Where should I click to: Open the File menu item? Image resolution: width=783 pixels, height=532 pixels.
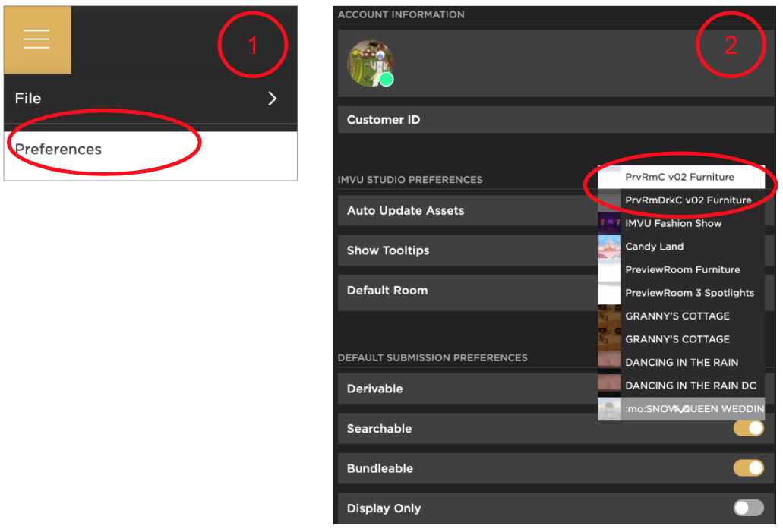pos(150,99)
